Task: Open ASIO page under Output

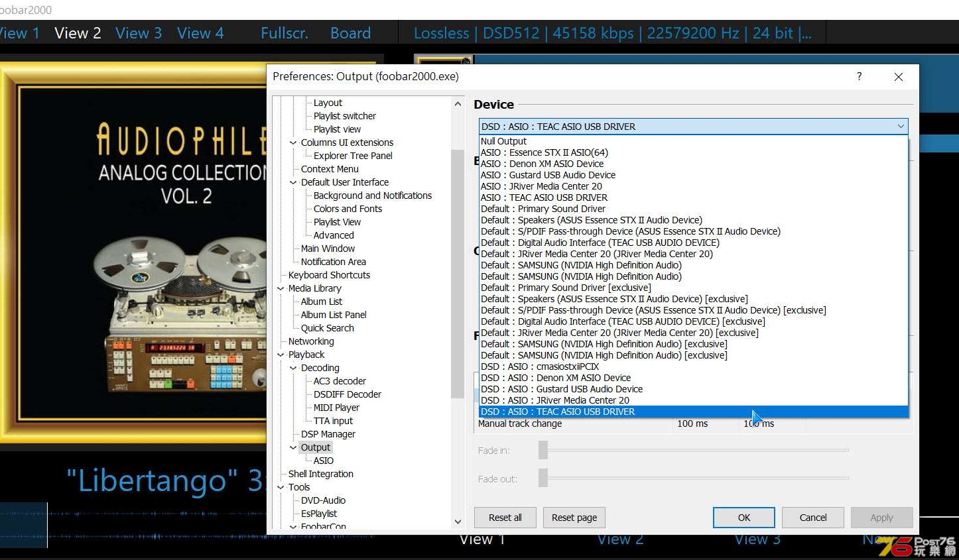Action: (323, 461)
